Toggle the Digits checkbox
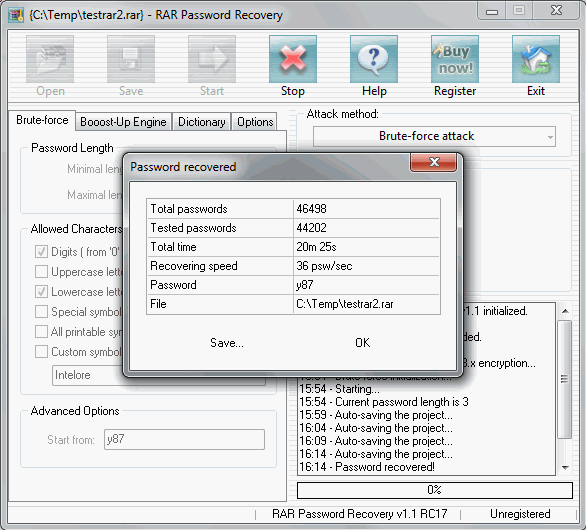Image resolution: width=586 pixels, height=530 pixels. (41, 252)
